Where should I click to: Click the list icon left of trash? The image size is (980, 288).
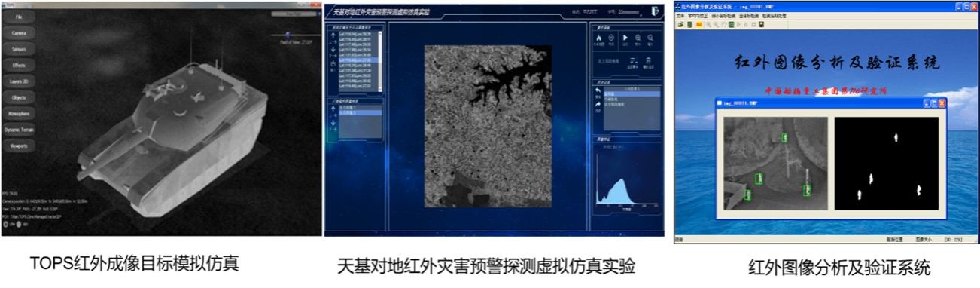point(633,60)
